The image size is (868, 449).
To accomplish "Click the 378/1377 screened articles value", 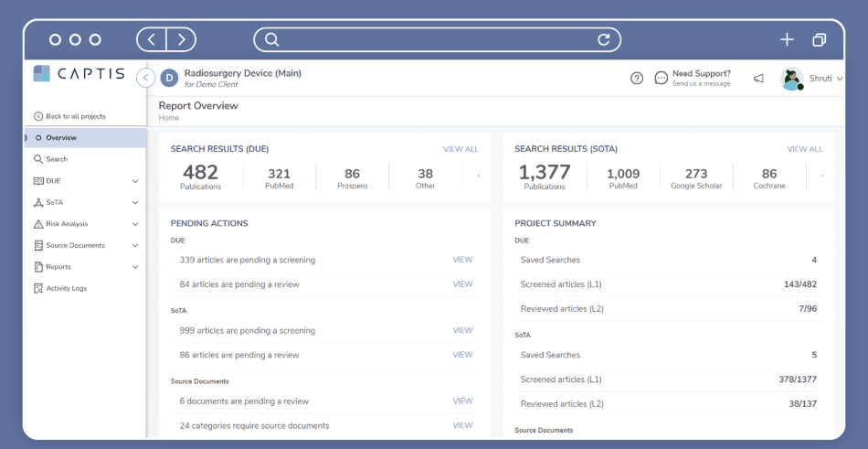I will tap(798, 380).
